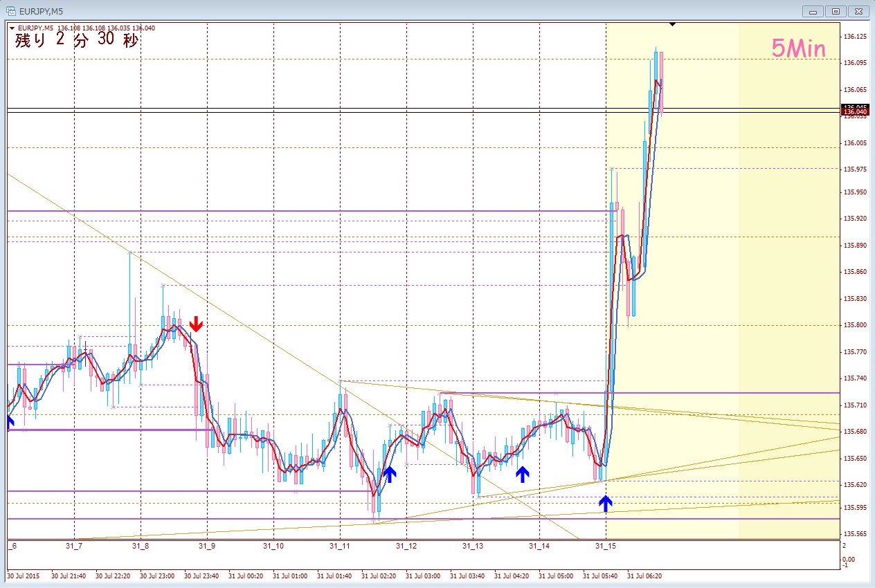Viewport: 875px width, 588px height.
Task: Click the current price tag 136.040
Action: click(x=854, y=111)
